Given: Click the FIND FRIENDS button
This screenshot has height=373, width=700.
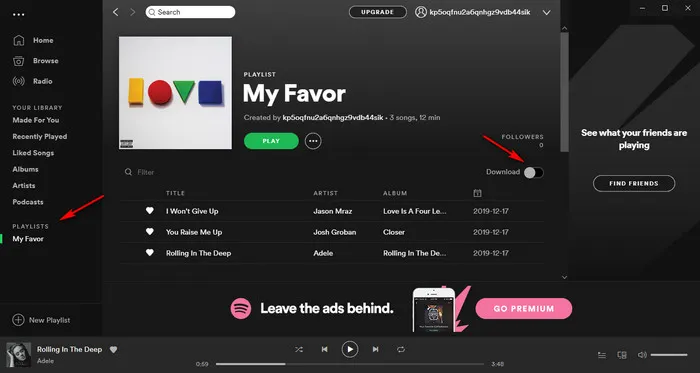Looking at the screenshot, I should coord(634,183).
